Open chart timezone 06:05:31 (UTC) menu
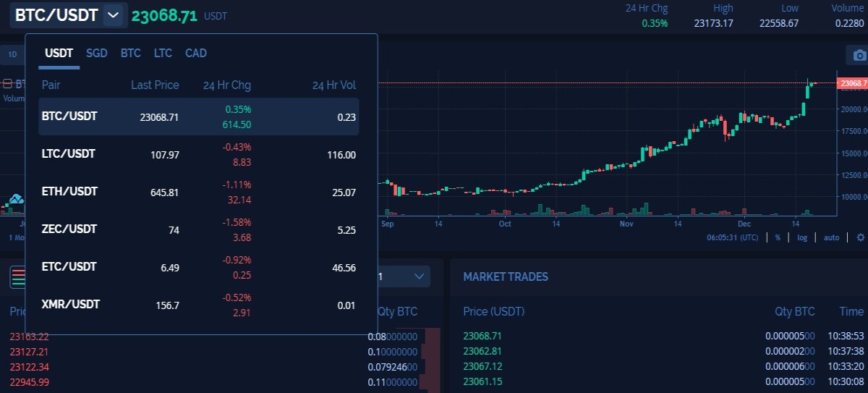This screenshot has height=393, width=868. click(733, 237)
